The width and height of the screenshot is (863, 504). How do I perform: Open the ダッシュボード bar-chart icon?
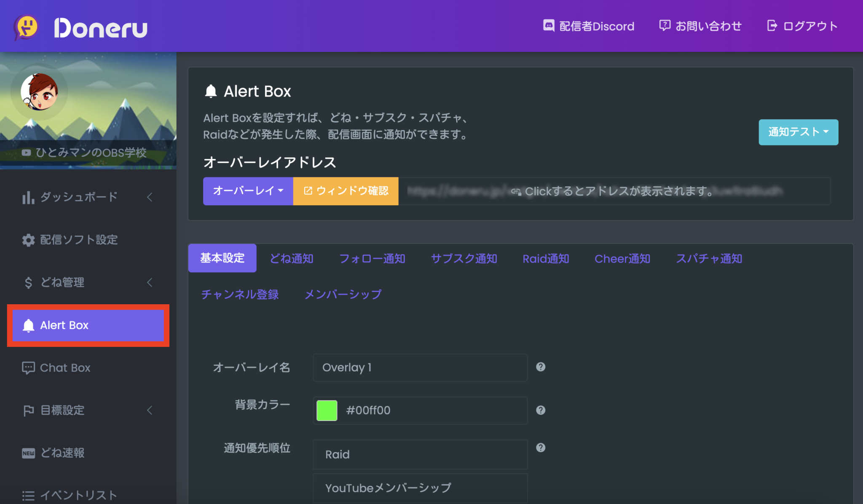coord(28,197)
